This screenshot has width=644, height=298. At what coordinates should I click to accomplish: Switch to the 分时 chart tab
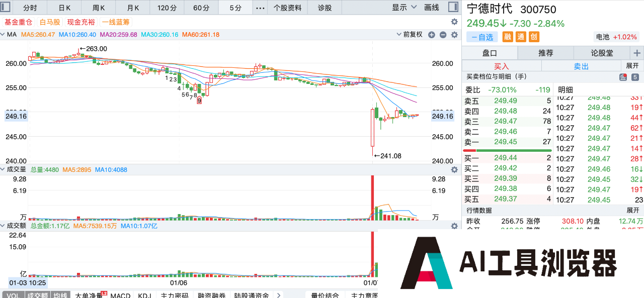(x=30, y=8)
